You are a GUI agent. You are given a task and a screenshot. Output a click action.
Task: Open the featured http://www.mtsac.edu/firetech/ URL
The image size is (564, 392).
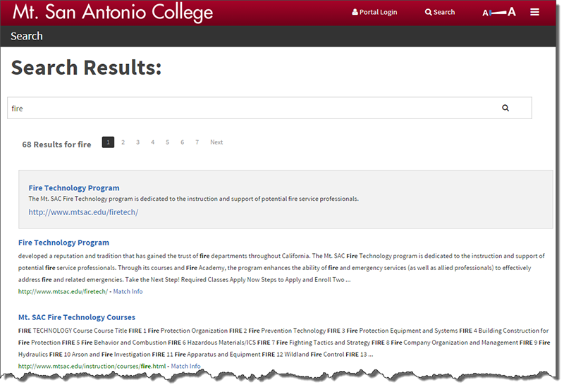tap(83, 212)
